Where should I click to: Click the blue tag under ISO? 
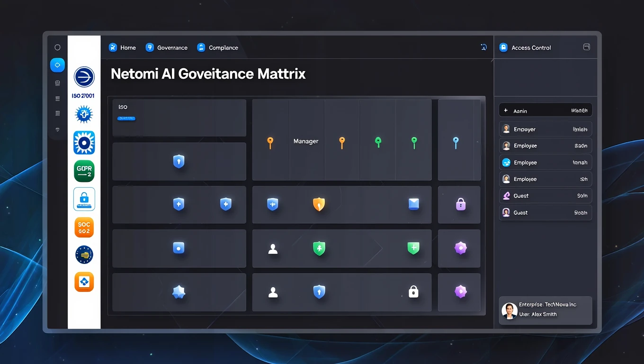[x=126, y=118]
